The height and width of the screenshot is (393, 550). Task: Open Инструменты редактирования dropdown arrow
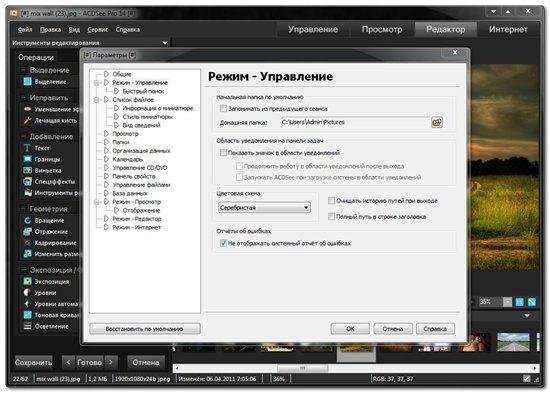tap(165, 43)
